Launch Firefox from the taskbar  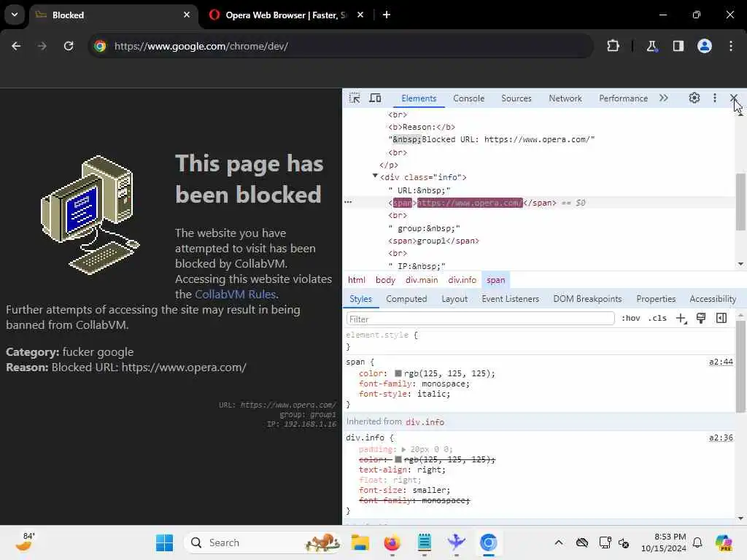392,542
